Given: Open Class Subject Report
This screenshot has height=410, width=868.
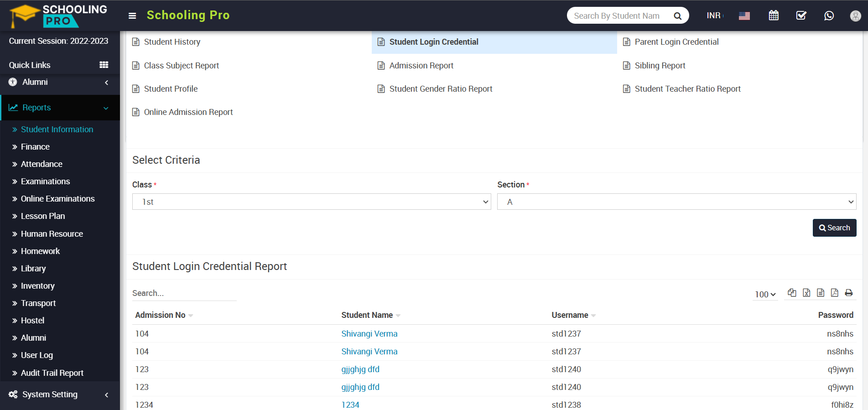Looking at the screenshot, I should click(182, 66).
